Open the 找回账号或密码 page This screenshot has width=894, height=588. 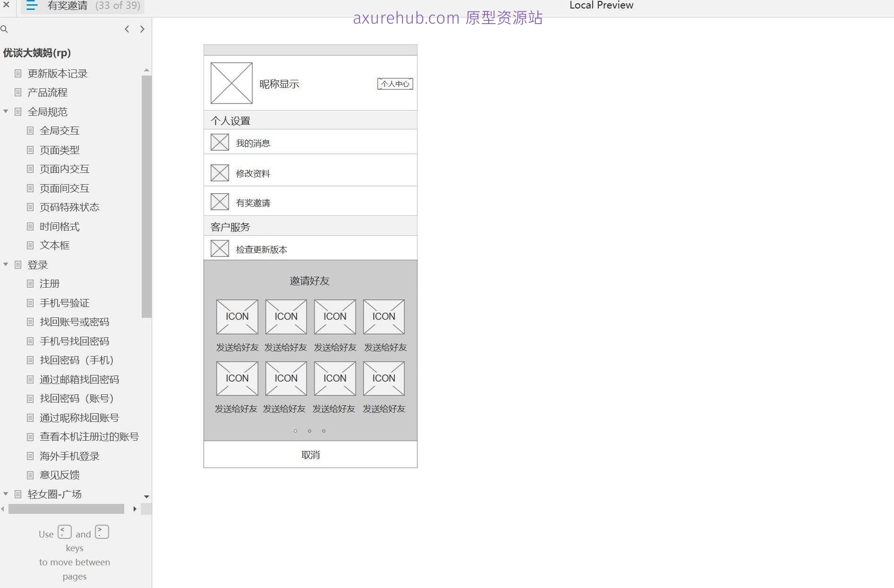coord(74,322)
